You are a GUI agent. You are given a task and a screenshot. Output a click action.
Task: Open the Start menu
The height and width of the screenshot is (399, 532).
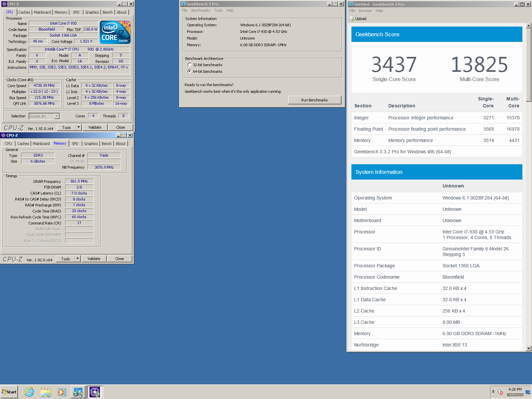9,392
